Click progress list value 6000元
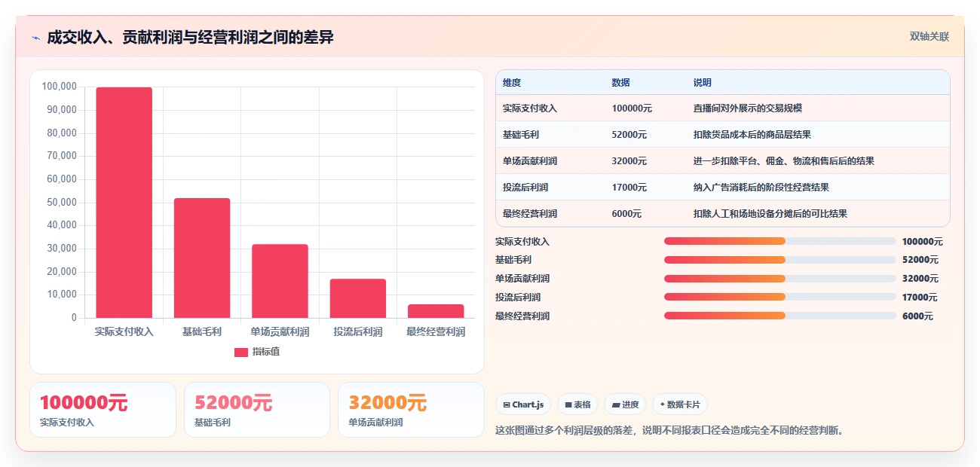The image size is (980, 467). point(917,316)
